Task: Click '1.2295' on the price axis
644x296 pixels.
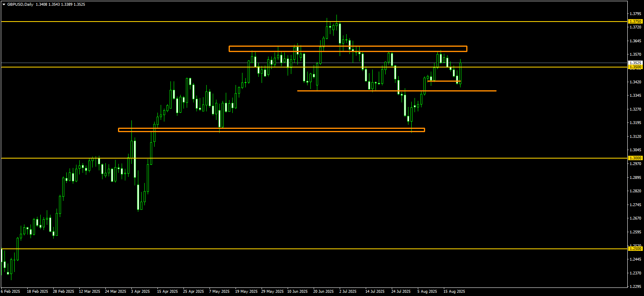Action: (635, 287)
